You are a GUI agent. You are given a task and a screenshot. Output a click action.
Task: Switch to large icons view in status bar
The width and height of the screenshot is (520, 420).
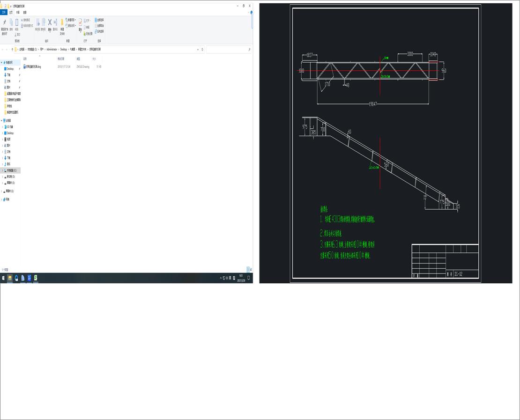251,270
